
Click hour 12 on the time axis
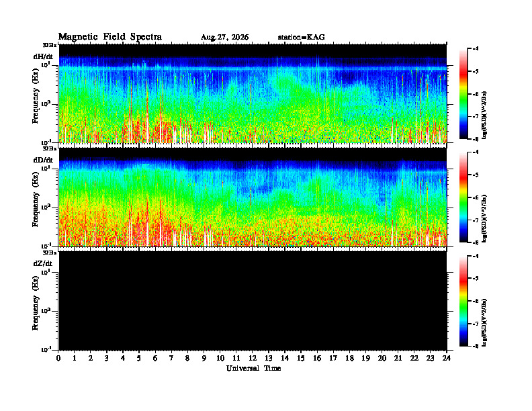tap(253, 359)
